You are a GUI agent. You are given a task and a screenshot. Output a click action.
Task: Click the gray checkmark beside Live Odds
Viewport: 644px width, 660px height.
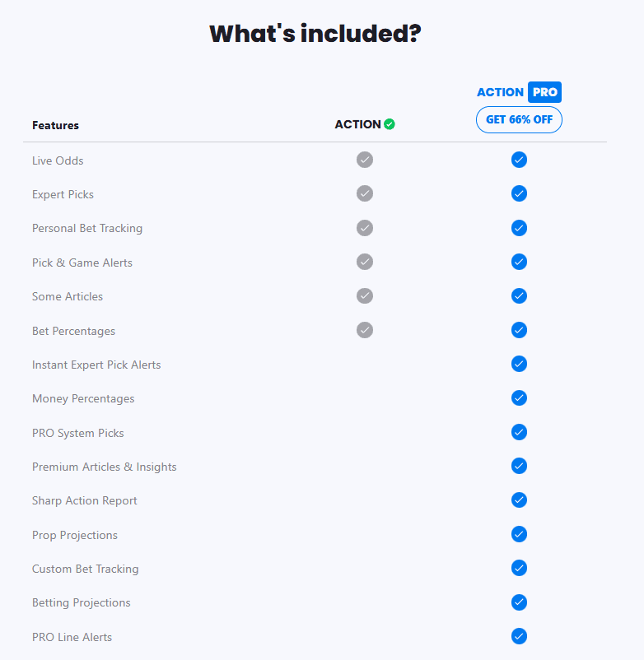pos(365,160)
